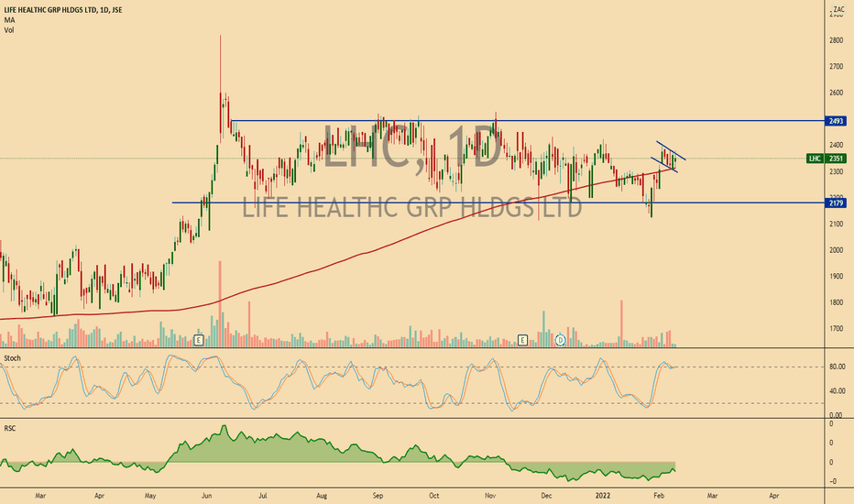The height and width of the screenshot is (504, 854).
Task: Select the lower blue horizontal support line
Action: click(x=498, y=203)
